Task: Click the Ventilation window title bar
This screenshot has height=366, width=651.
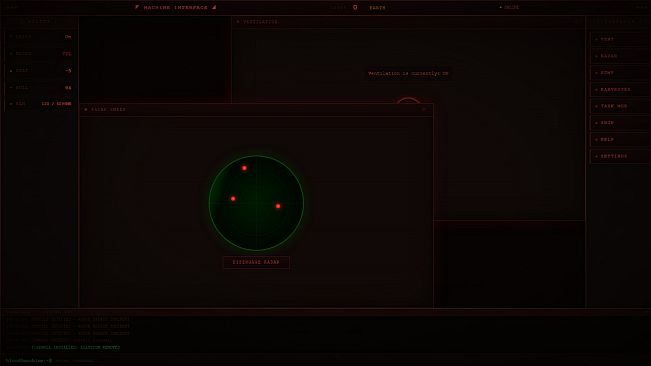Action: coord(408,22)
